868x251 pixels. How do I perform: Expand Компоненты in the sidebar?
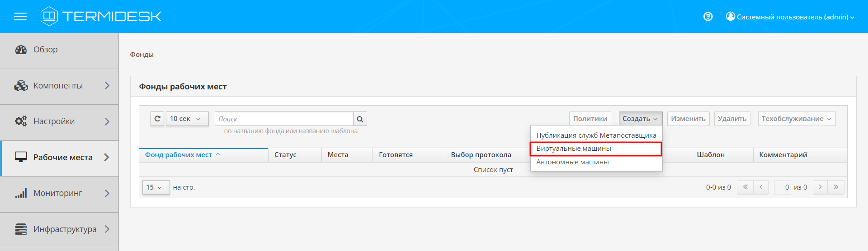click(x=59, y=86)
